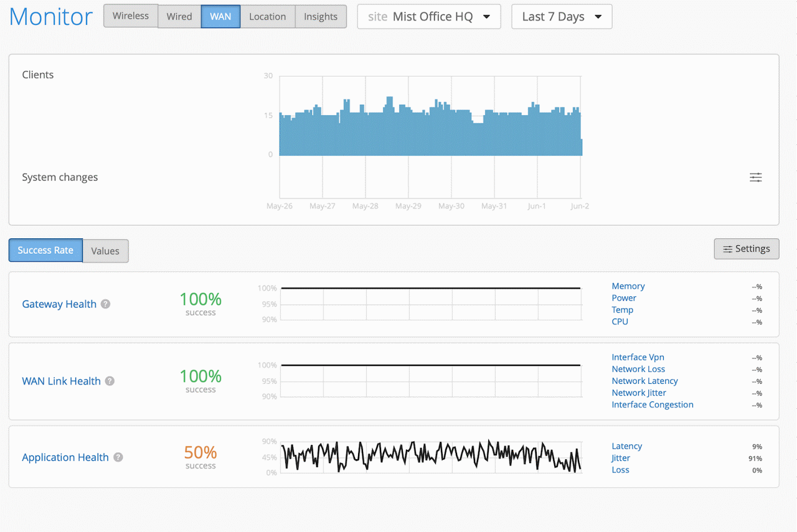797x532 pixels.
Task: Go to the Insights tab
Action: click(320, 16)
